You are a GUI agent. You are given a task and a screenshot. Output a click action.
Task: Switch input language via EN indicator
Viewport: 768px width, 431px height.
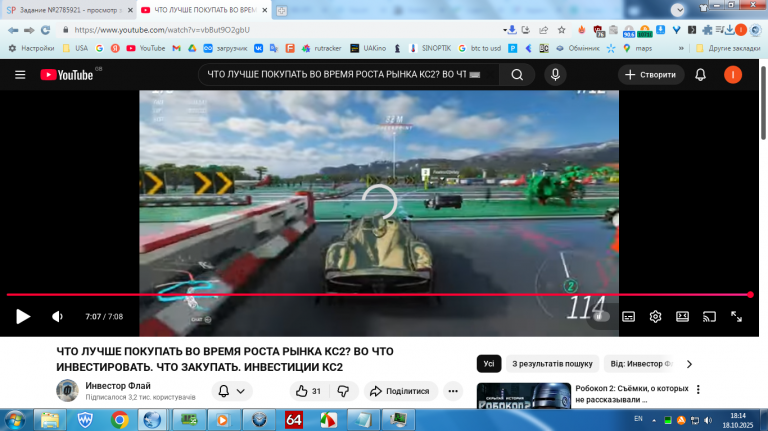pos(638,419)
